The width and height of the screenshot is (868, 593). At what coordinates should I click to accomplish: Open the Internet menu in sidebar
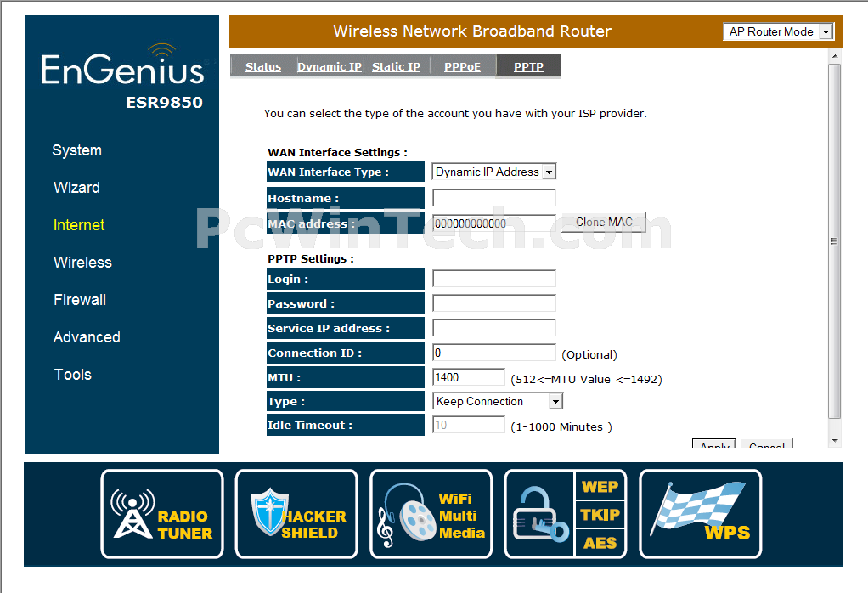(x=79, y=225)
